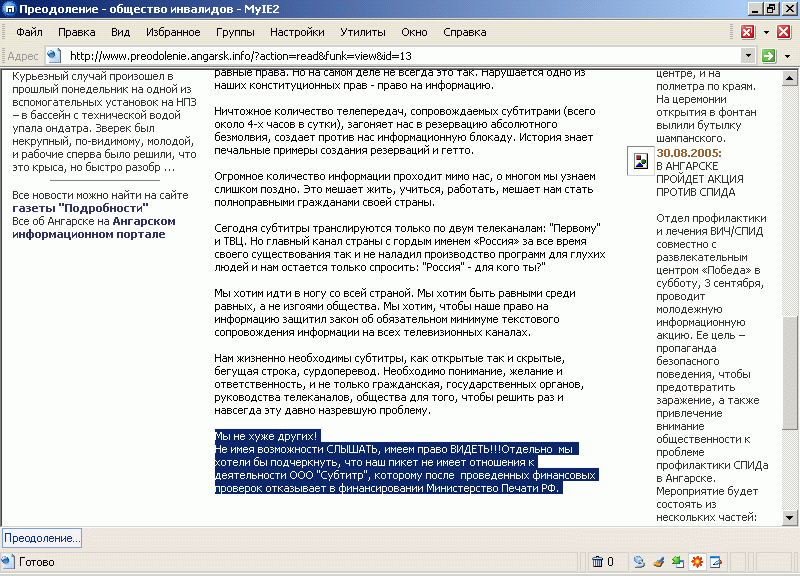Open the Справка menu
Viewport: 800px width, 576px height.
[x=465, y=32]
